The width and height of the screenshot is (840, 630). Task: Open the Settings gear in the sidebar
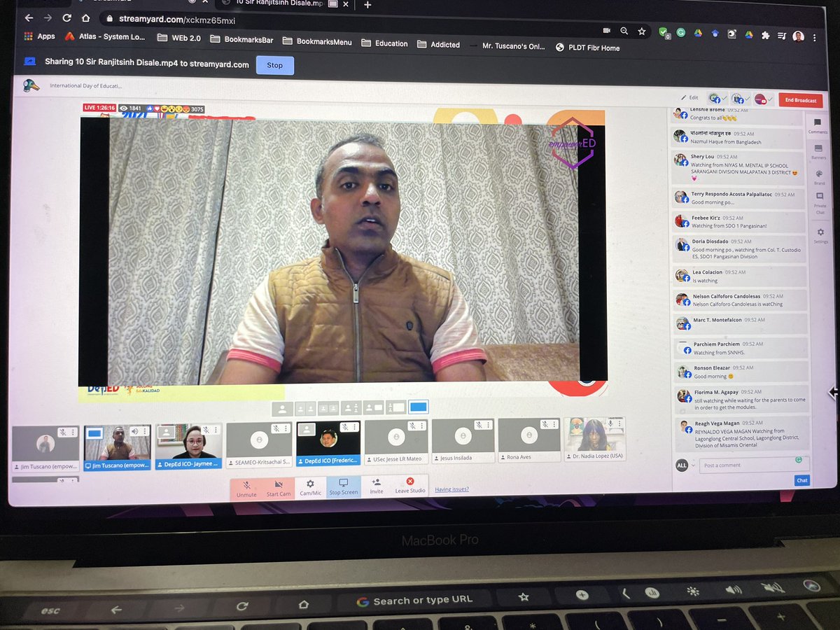[x=821, y=232]
